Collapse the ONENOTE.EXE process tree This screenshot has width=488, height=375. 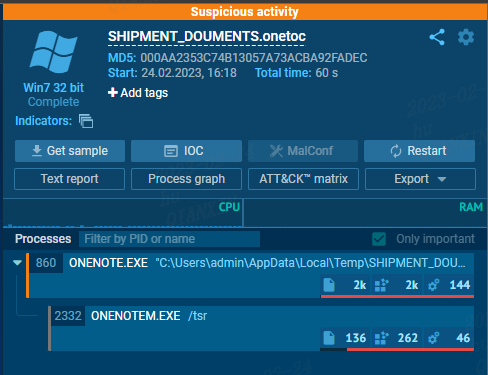[17, 263]
